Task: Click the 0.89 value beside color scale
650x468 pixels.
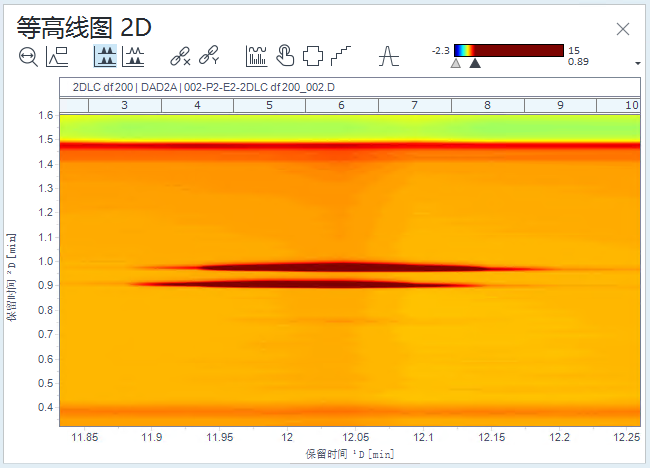Action: [x=578, y=62]
